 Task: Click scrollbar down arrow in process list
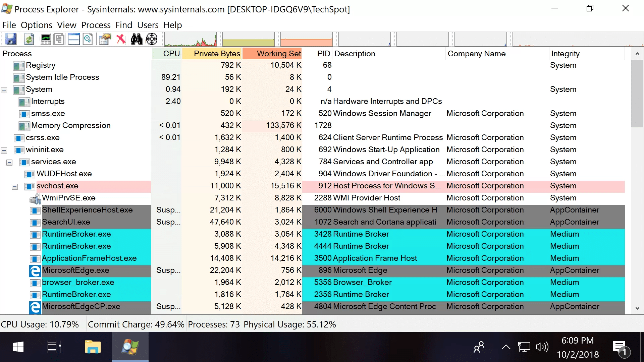pos(637,308)
